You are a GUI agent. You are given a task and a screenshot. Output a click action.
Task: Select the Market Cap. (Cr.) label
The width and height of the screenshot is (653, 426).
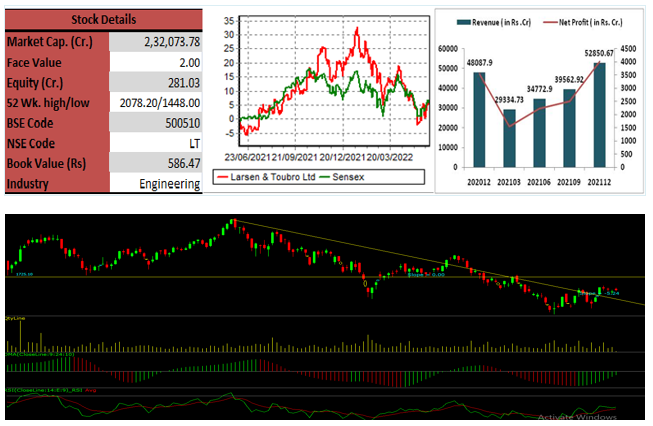point(50,42)
